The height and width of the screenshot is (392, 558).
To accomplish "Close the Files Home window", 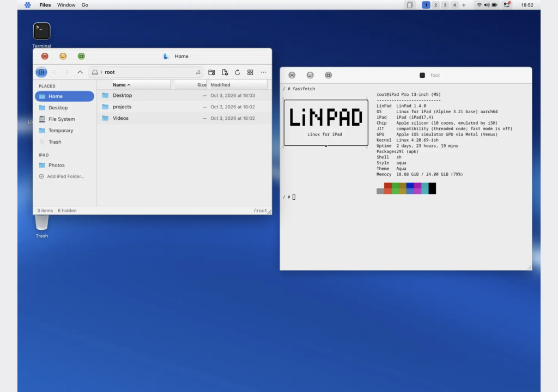I will (x=45, y=56).
